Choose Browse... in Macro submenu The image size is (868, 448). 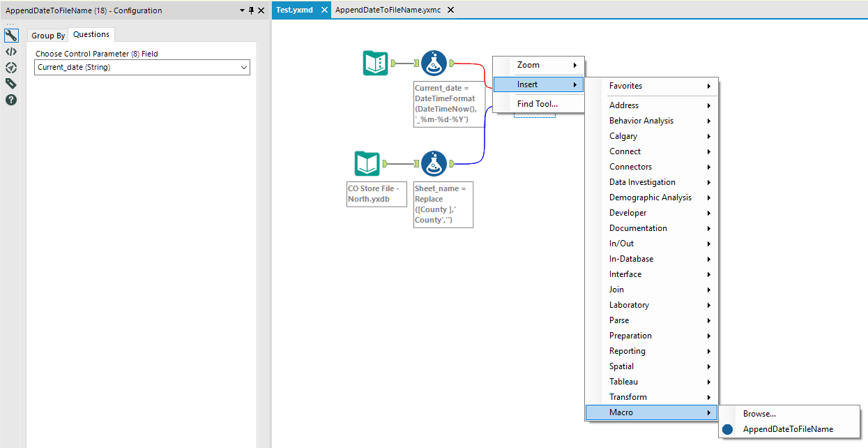(x=789, y=414)
